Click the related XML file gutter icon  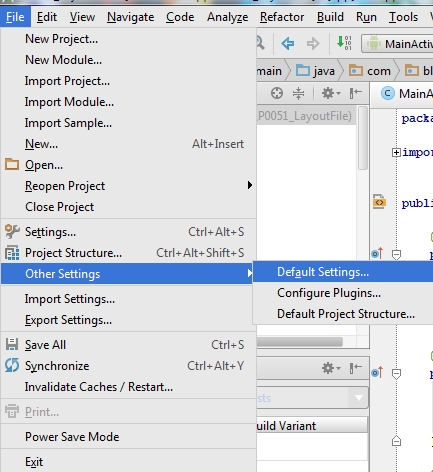coord(379,202)
